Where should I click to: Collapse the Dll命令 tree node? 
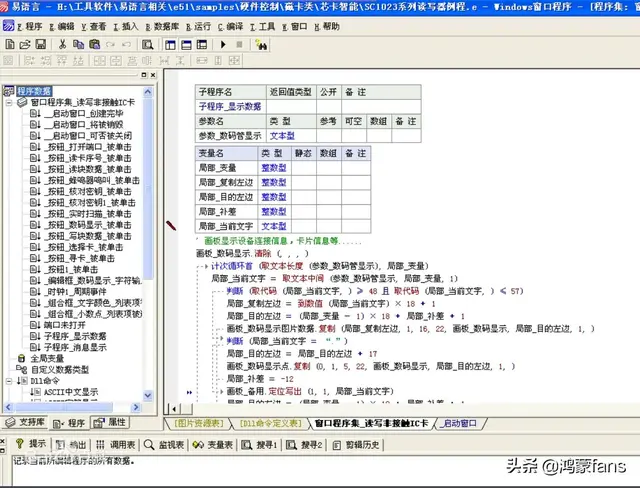pyautogui.click(x=10, y=381)
